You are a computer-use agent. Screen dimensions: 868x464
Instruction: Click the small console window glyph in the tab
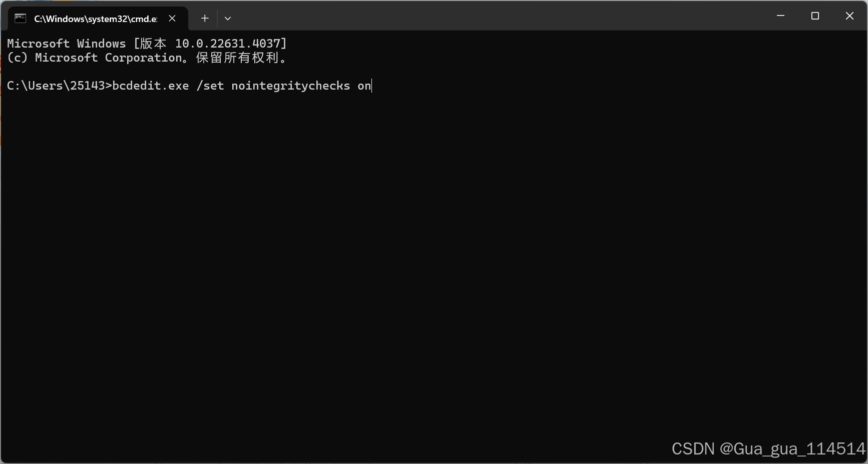20,19
